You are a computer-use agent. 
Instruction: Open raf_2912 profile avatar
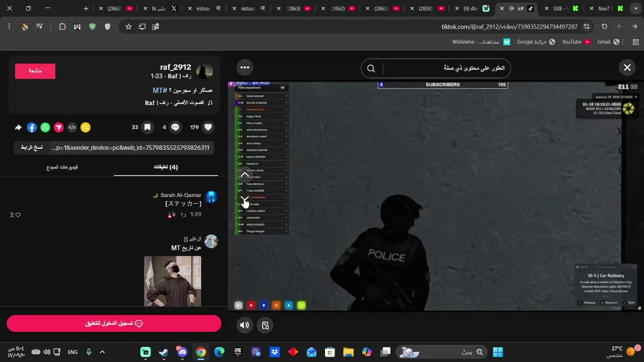204,71
